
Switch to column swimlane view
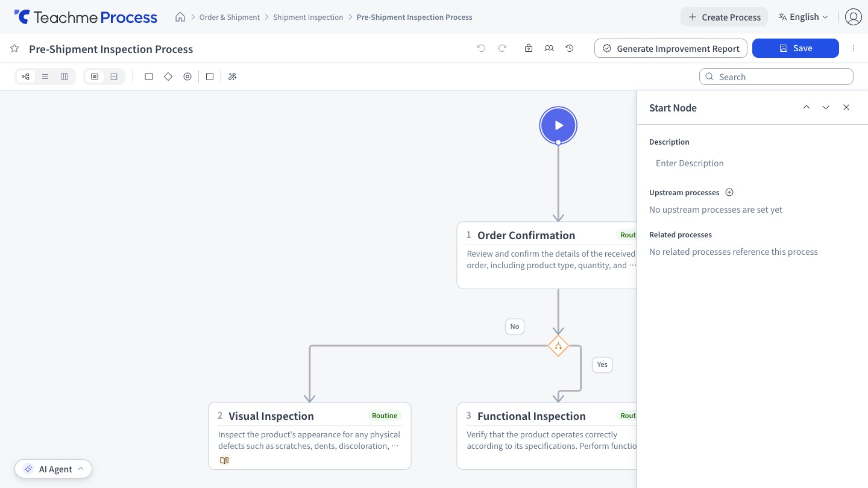click(64, 77)
